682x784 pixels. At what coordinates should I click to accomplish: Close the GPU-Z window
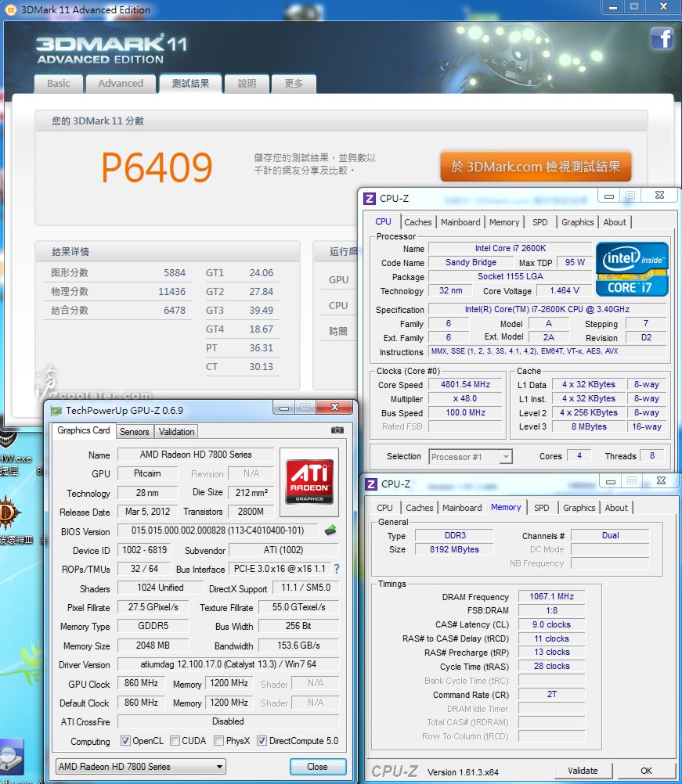[335, 407]
